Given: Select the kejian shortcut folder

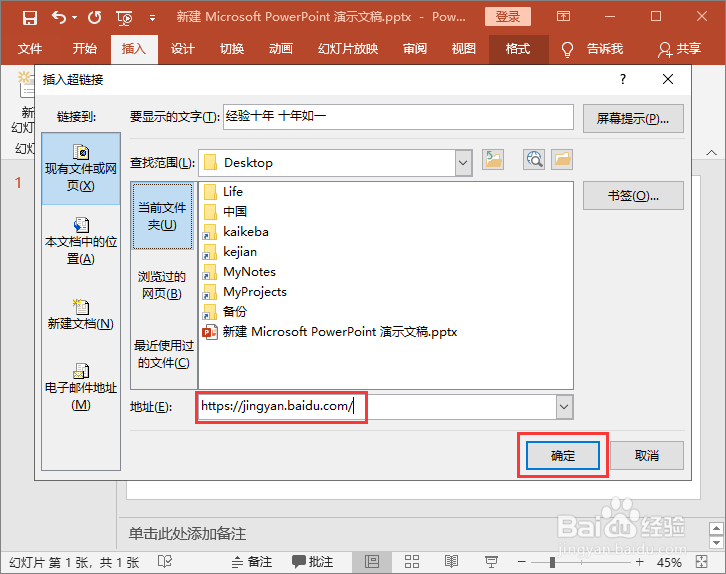Looking at the screenshot, I should tap(230, 252).
